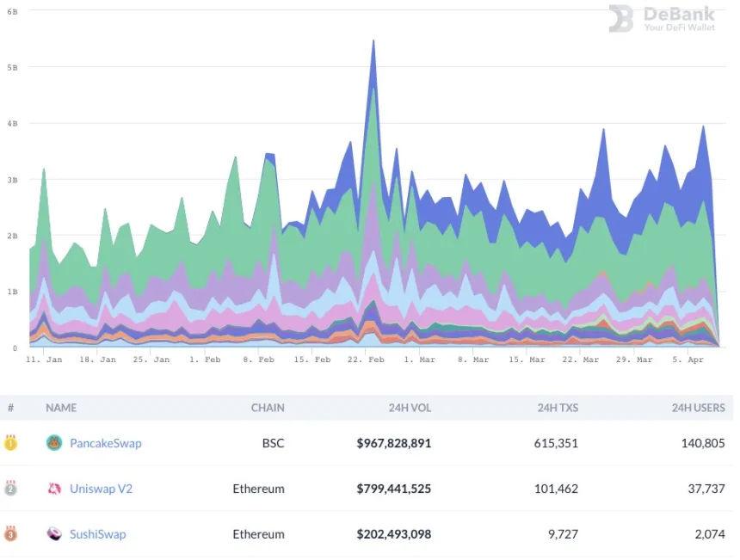Open the Uniswap V2 name link
Screen dimensions: 740x560
101,489
